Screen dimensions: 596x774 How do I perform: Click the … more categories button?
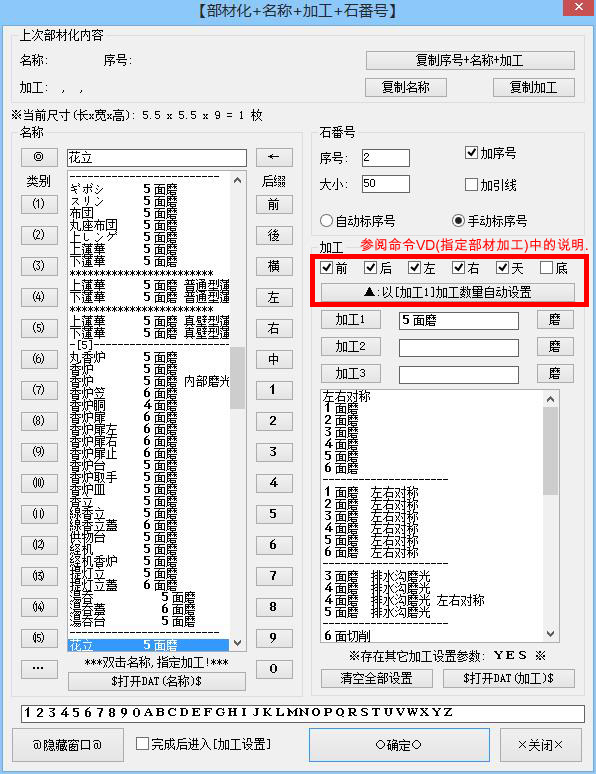pyautogui.click(x=39, y=668)
